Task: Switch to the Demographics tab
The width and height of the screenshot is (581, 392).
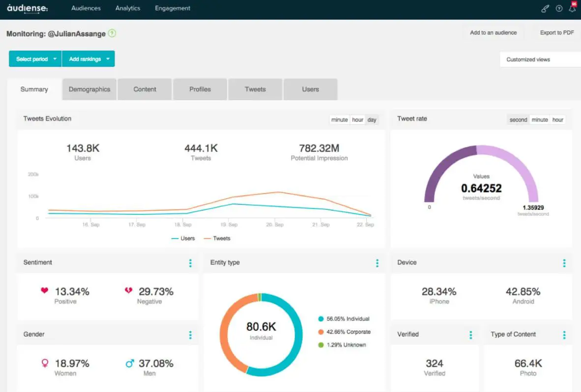Action: click(x=89, y=89)
